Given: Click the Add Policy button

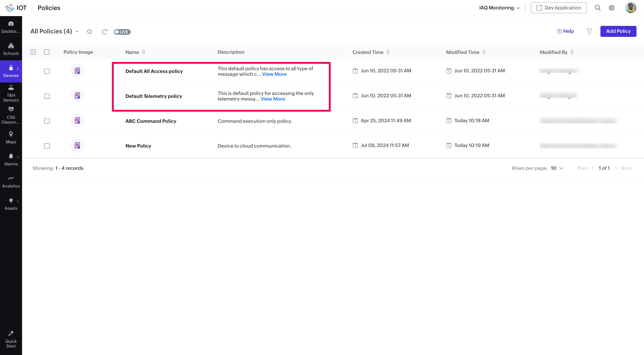Looking at the screenshot, I should coord(618,31).
